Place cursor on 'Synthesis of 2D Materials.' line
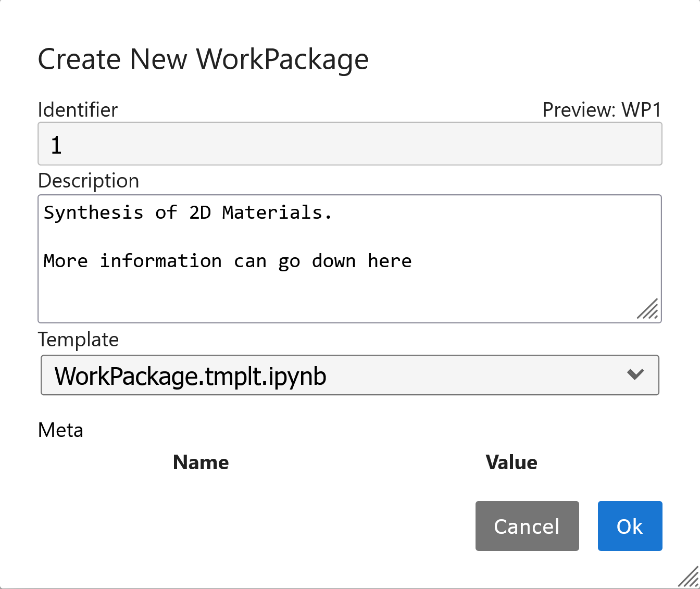700x589 pixels. pos(187,212)
